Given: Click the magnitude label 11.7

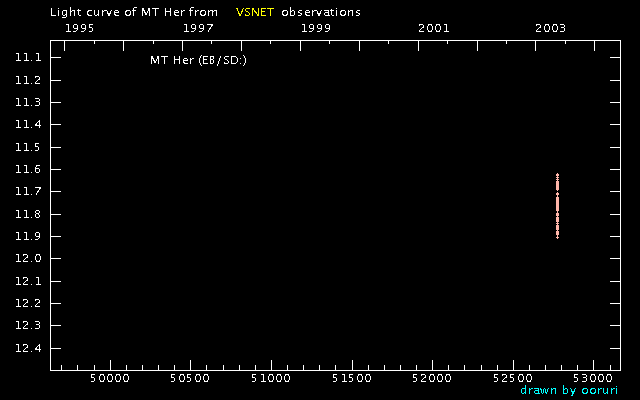Looking at the screenshot, I should [x=29, y=191].
